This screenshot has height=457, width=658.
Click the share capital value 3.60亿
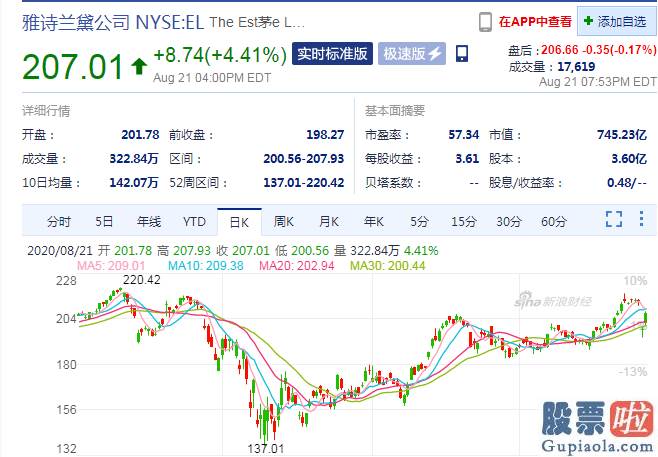[x=629, y=159]
